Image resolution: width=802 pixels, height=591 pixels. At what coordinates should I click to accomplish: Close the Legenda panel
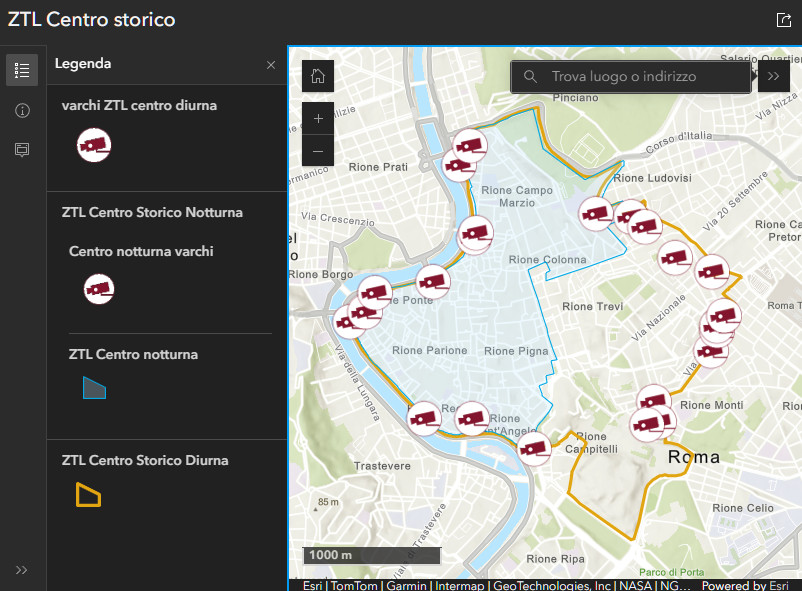coord(271,65)
